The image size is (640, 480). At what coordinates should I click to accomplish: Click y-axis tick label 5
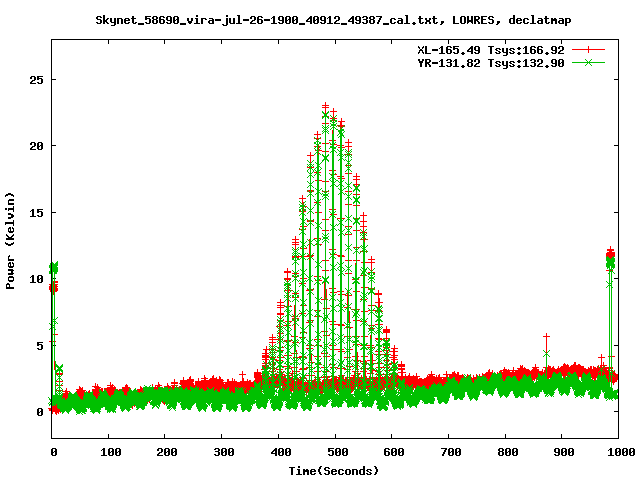(40, 346)
